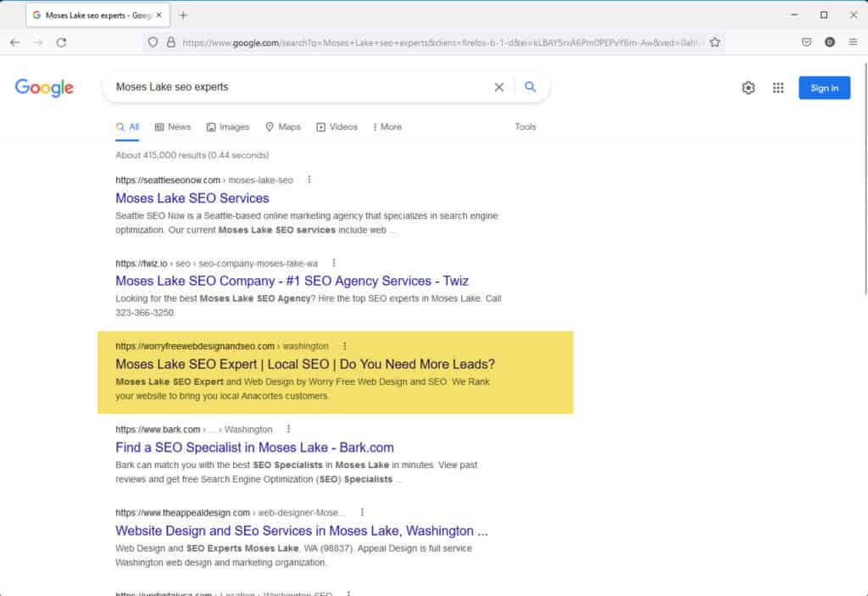Click the blue search magnifier button

(531, 87)
